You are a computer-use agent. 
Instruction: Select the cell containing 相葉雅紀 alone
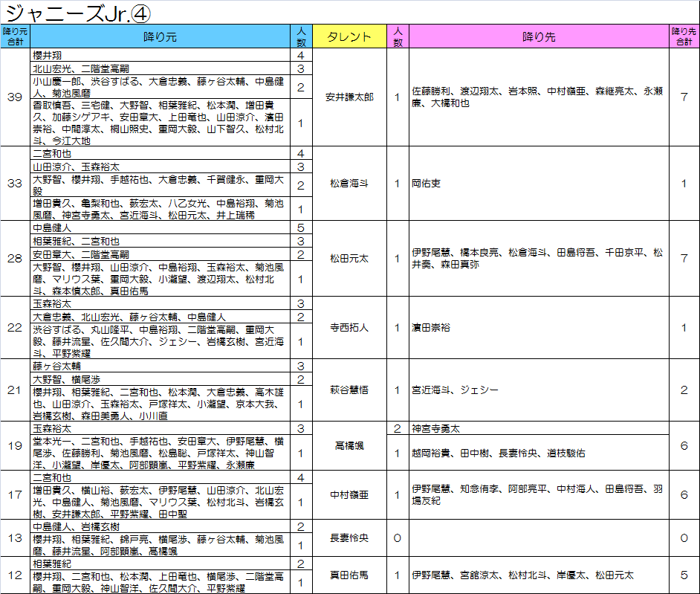161,564
